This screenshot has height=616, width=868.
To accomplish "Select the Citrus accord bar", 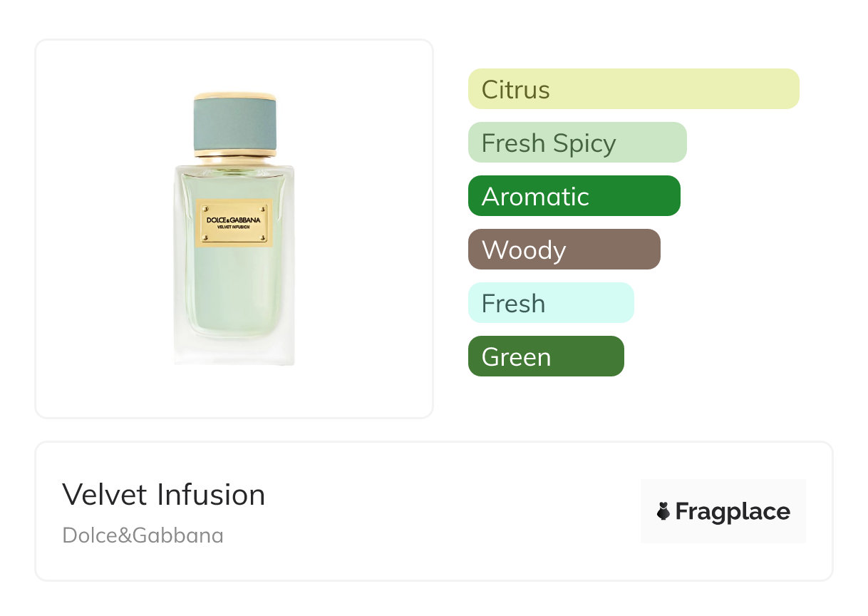I will (633, 89).
